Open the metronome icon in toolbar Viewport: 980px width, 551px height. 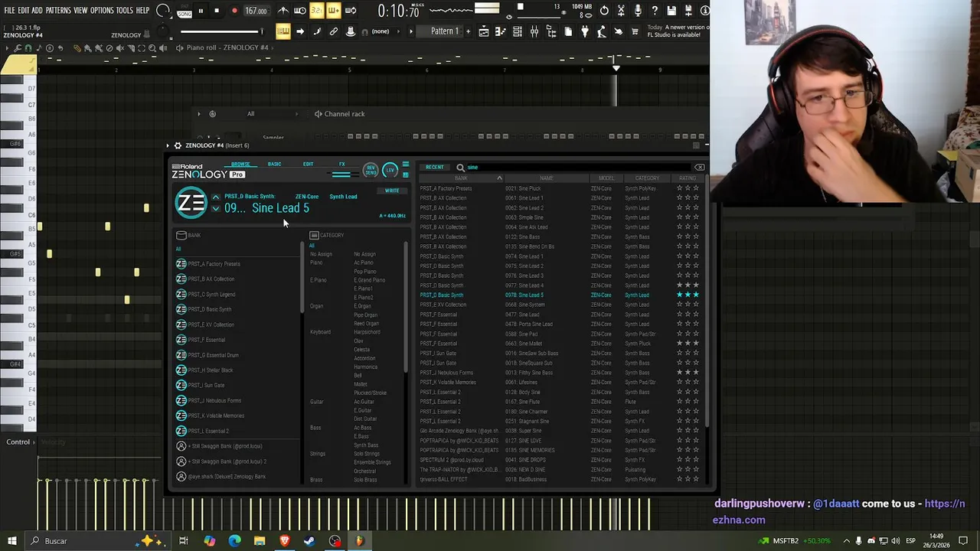point(283,11)
